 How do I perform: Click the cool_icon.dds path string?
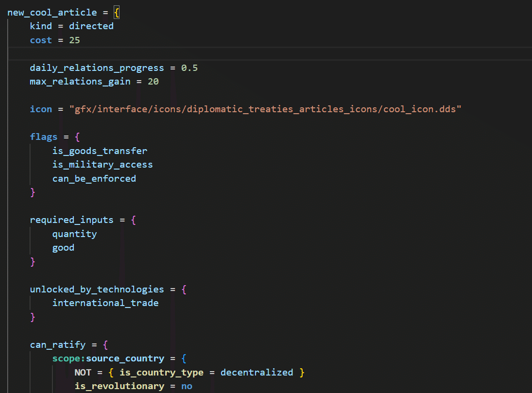click(265, 109)
